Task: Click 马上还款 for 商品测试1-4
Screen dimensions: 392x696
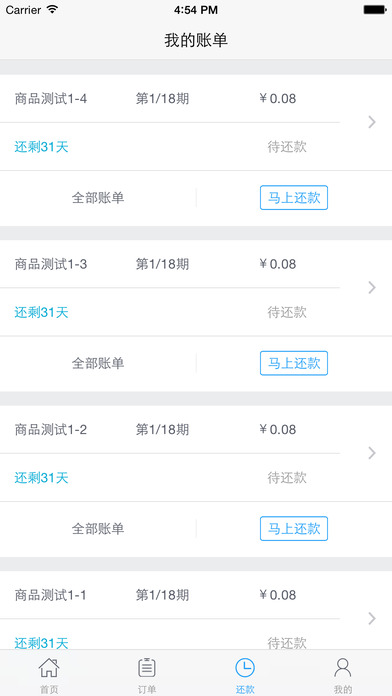Action: click(294, 198)
